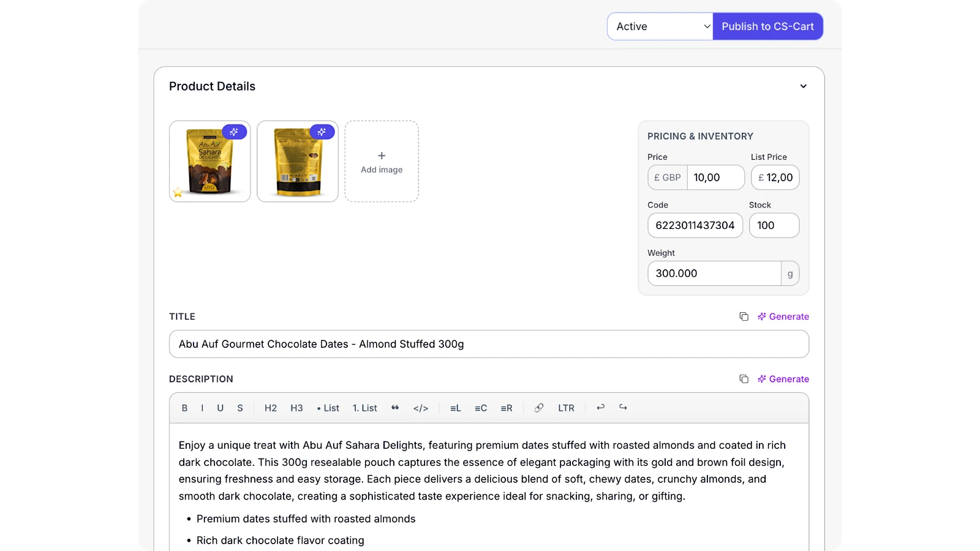This screenshot has width=980, height=551.
Task: Click the £ GBP currency label
Action: tap(668, 178)
